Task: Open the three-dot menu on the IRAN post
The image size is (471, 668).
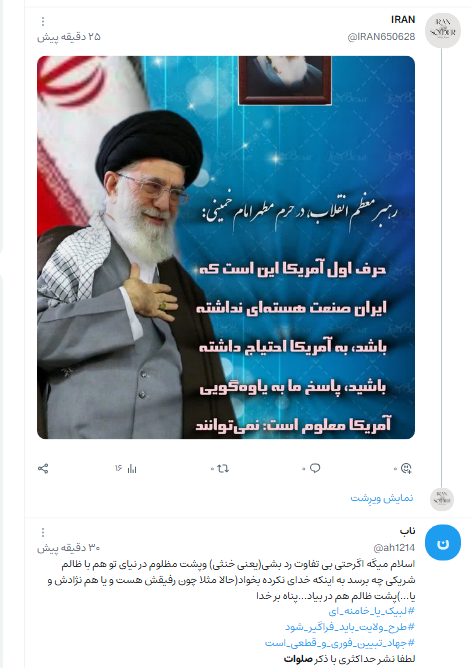Action: click(43, 21)
